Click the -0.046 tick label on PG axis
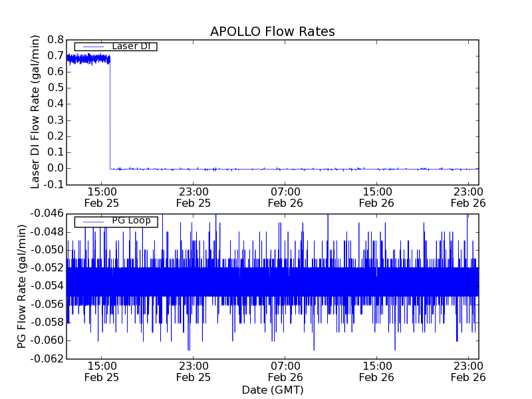Image resolution: width=532 pixels, height=399 pixels. pyautogui.click(x=47, y=213)
